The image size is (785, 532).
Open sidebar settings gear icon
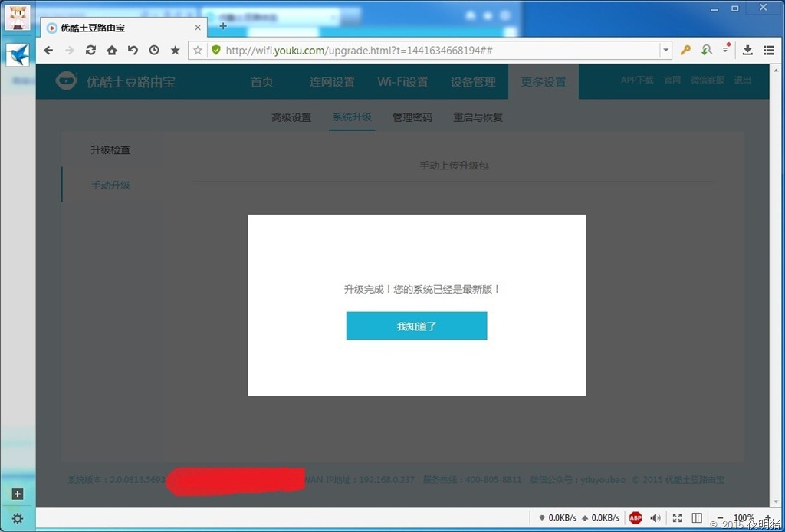pos(18,518)
